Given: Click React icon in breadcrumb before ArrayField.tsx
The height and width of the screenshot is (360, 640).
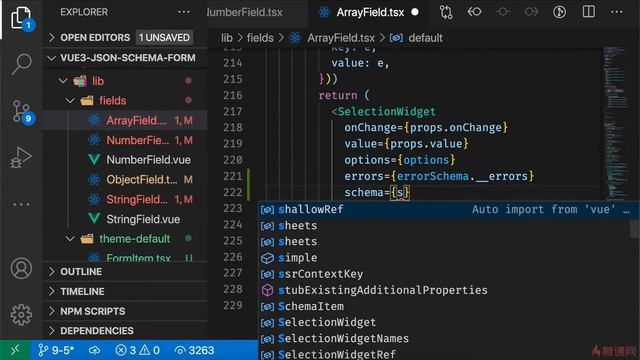Looking at the screenshot, I should click(295, 38).
